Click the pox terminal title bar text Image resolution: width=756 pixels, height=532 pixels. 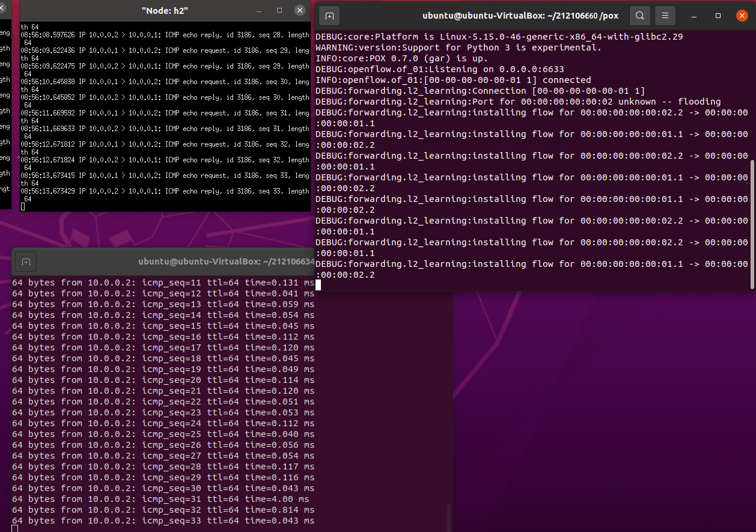pos(520,16)
